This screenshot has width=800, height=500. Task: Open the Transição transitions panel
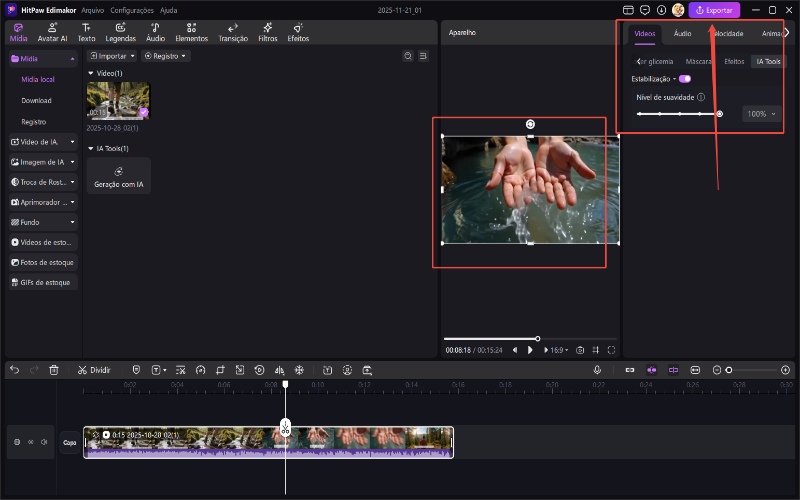tap(232, 31)
